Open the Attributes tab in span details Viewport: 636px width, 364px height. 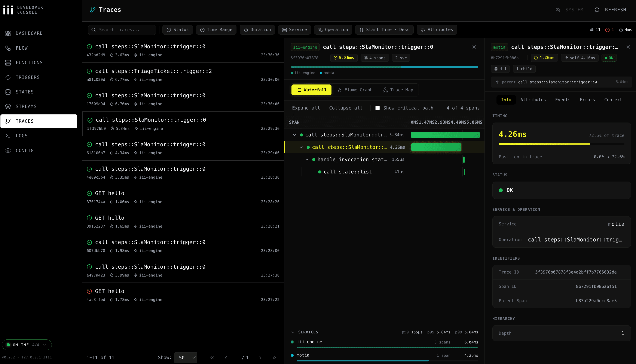click(x=533, y=100)
